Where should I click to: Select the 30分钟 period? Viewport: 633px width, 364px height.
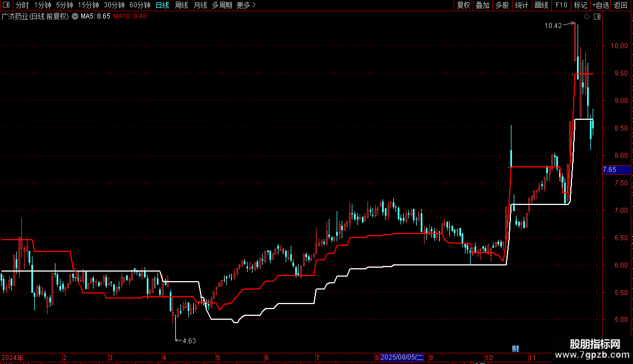point(114,5)
